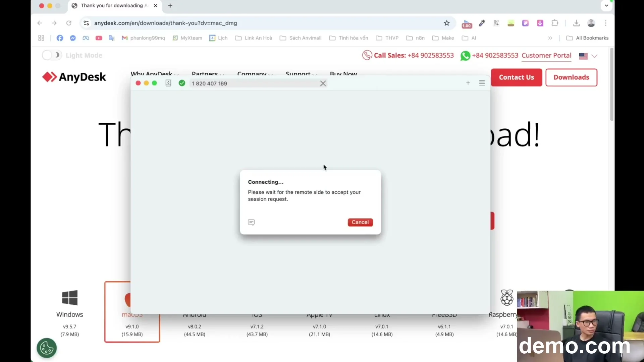Click the eyedropper extension icon

[x=482, y=23]
